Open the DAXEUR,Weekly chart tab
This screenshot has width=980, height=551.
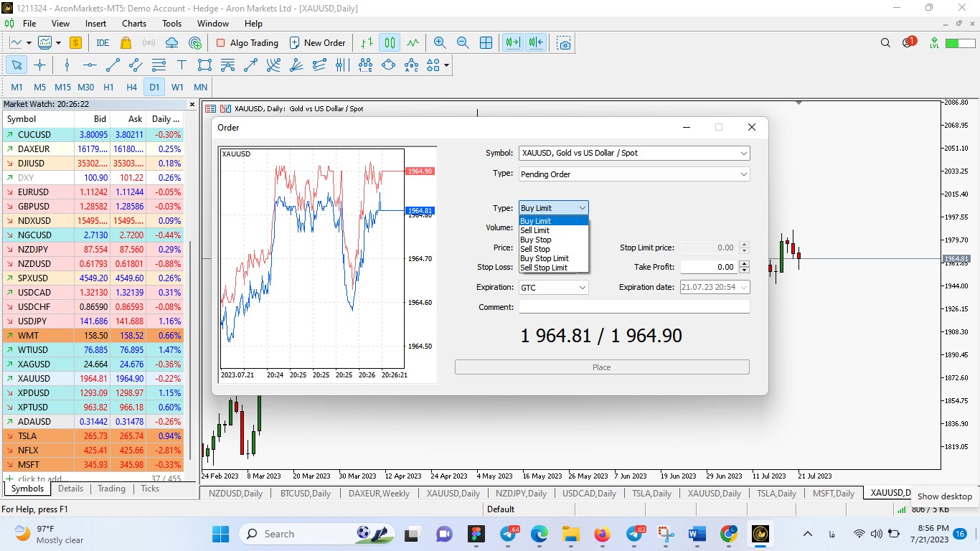[x=379, y=493]
